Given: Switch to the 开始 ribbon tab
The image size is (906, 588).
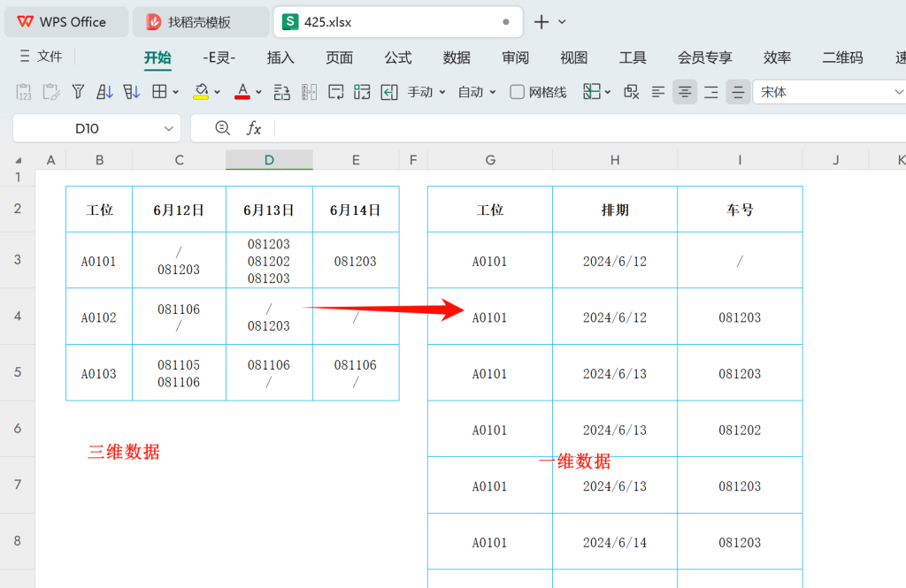Looking at the screenshot, I should click(x=157, y=57).
